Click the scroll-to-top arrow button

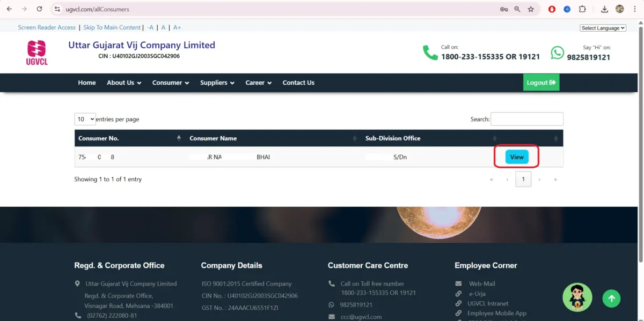(611, 298)
